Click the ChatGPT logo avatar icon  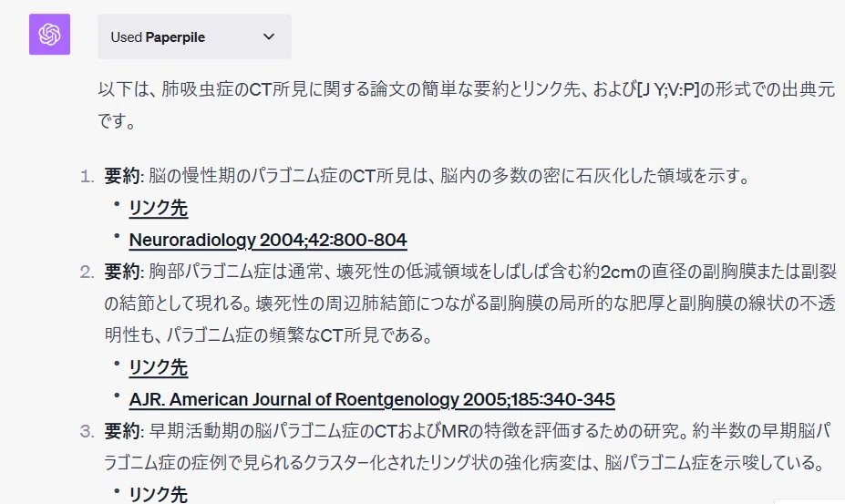click(x=49, y=35)
